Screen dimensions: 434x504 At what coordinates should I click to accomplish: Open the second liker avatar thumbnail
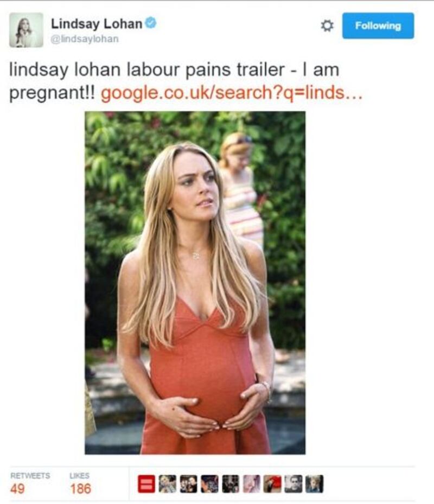tap(168, 484)
